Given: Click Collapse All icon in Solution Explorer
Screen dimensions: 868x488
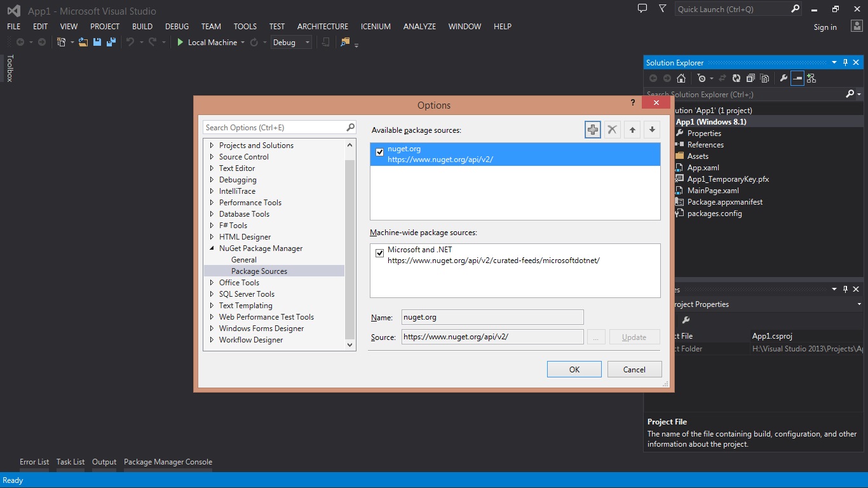Looking at the screenshot, I should coord(750,78).
